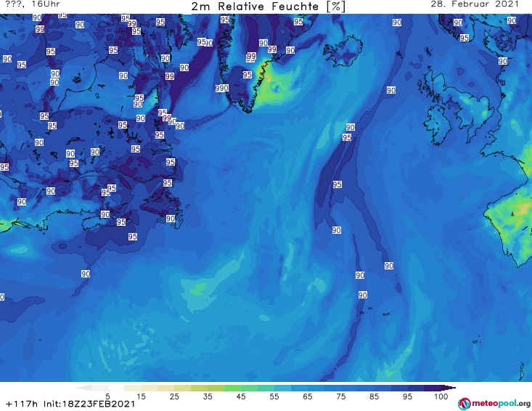Click the '85' tick label on the color bar
Image resolution: width=532 pixels, height=411 pixels.
(375, 396)
